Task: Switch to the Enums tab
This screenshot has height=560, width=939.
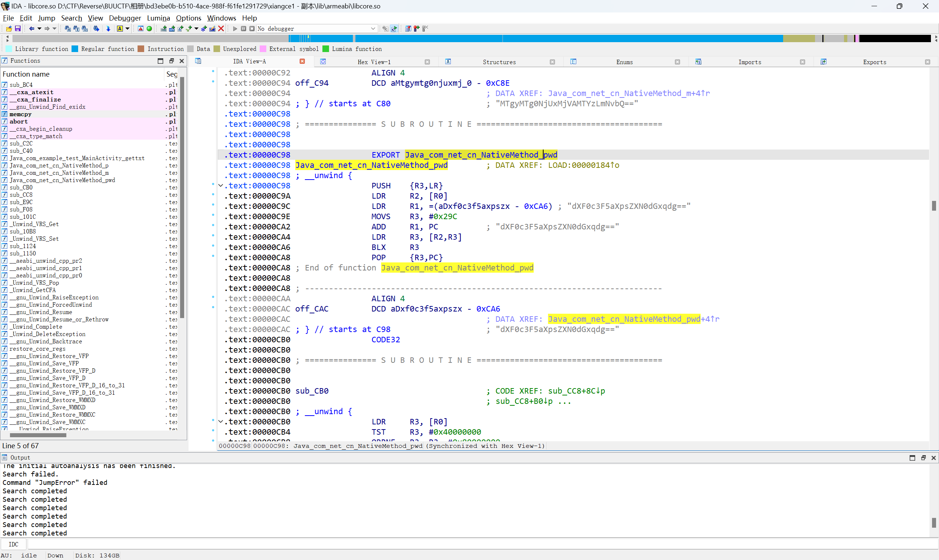Action: point(625,62)
